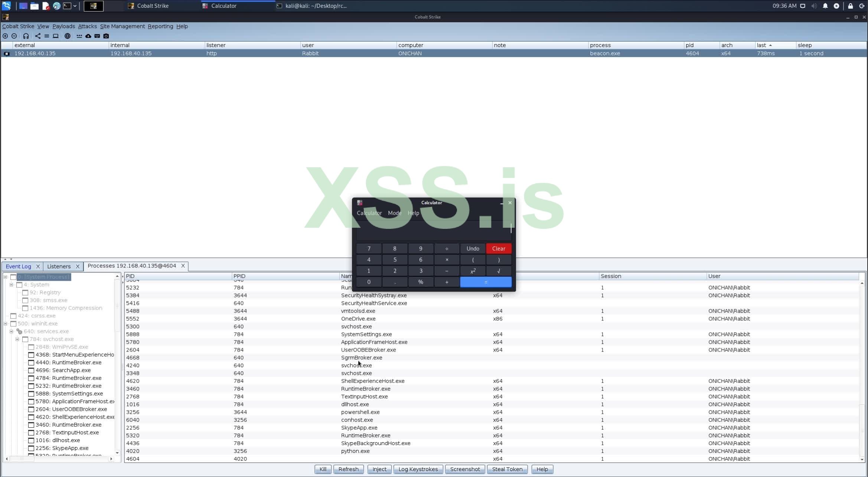Click the Inject button
This screenshot has height=477, width=868.
pos(379,469)
